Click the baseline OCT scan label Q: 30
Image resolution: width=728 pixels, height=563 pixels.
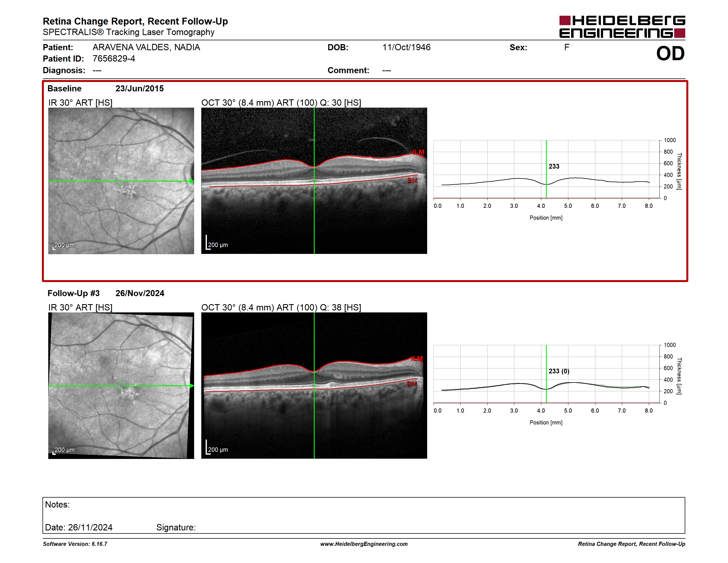click(281, 103)
